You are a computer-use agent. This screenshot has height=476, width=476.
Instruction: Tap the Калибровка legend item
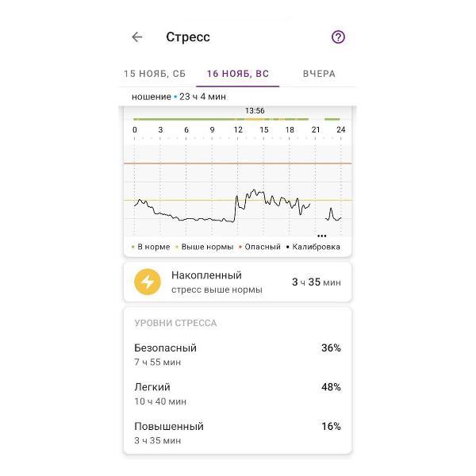(313, 247)
